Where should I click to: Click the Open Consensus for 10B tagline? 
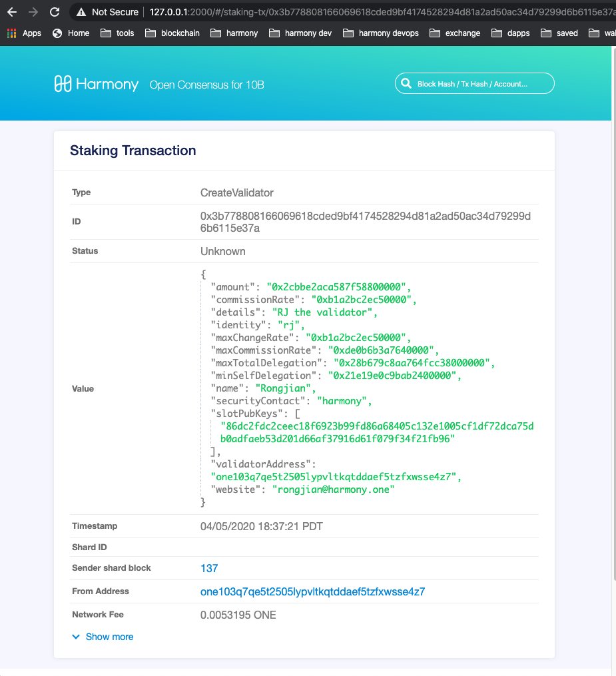click(x=206, y=85)
